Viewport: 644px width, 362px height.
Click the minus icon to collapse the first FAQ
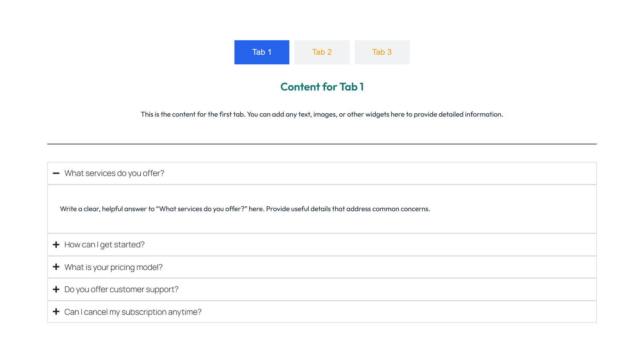point(56,173)
